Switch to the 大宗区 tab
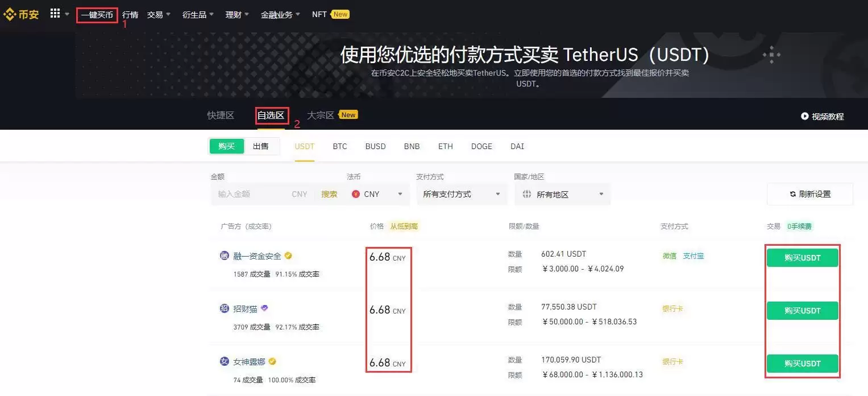 [x=322, y=115]
